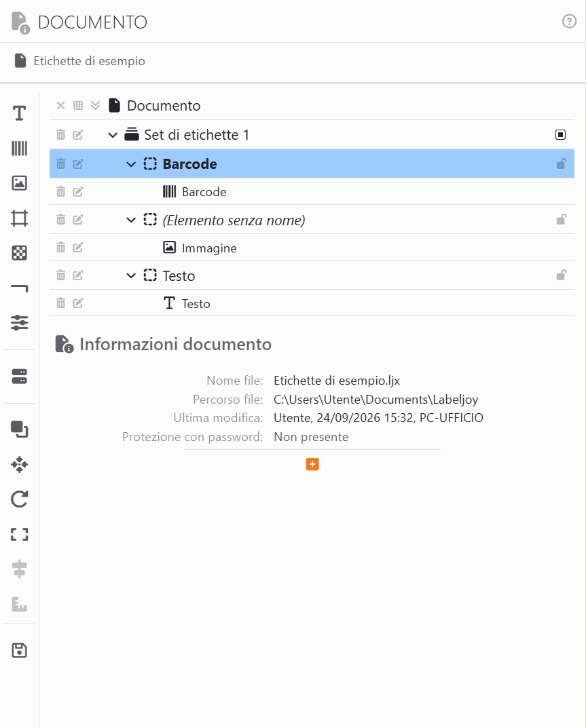Select the Image tool in sidebar

coord(19,183)
